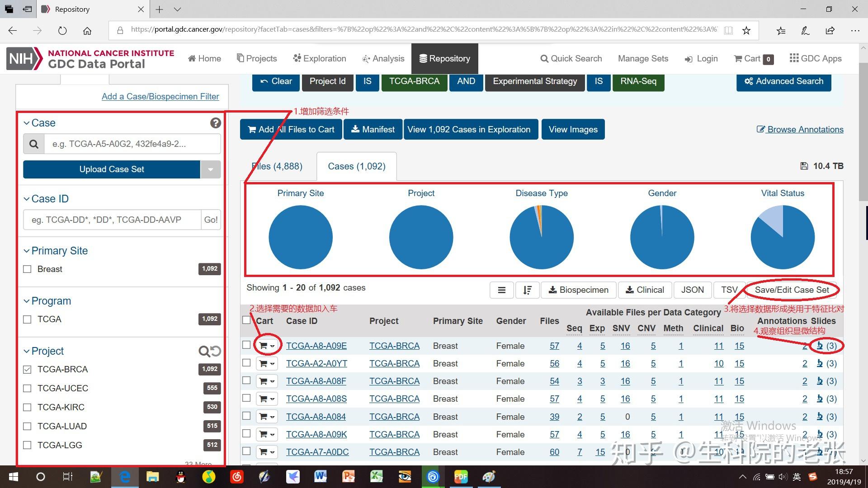This screenshot has height=488, width=868.
Task: Uncheck the TCGA-BRCA project checkbox
Action: pyautogui.click(x=27, y=370)
